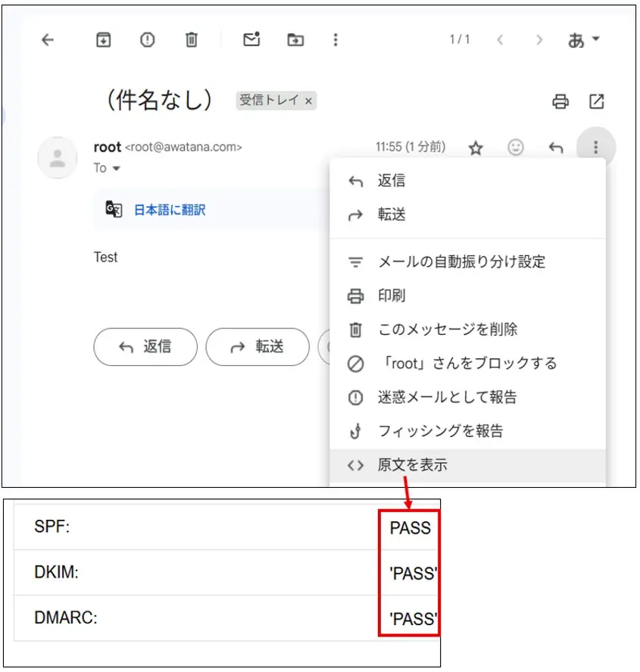Screen dimensions: 640x672
Task: Add an emoji reaction with the smiley icon
Action: click(516, 148)
